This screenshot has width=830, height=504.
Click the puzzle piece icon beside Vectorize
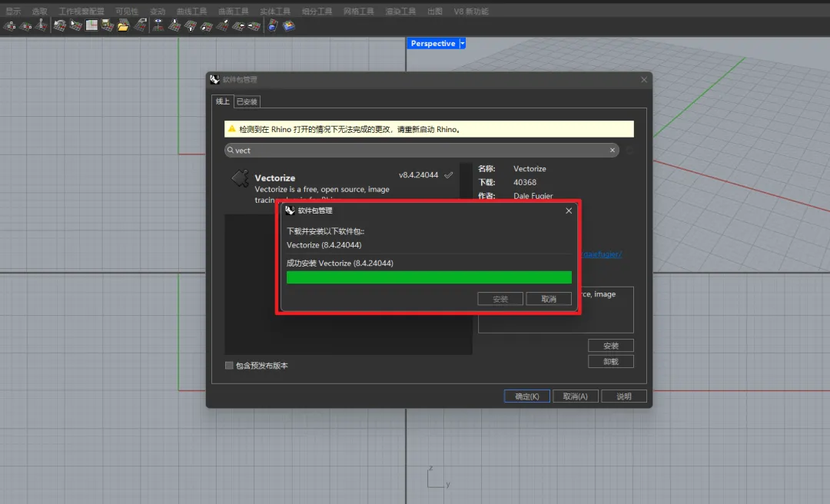[x=241, y=178]
